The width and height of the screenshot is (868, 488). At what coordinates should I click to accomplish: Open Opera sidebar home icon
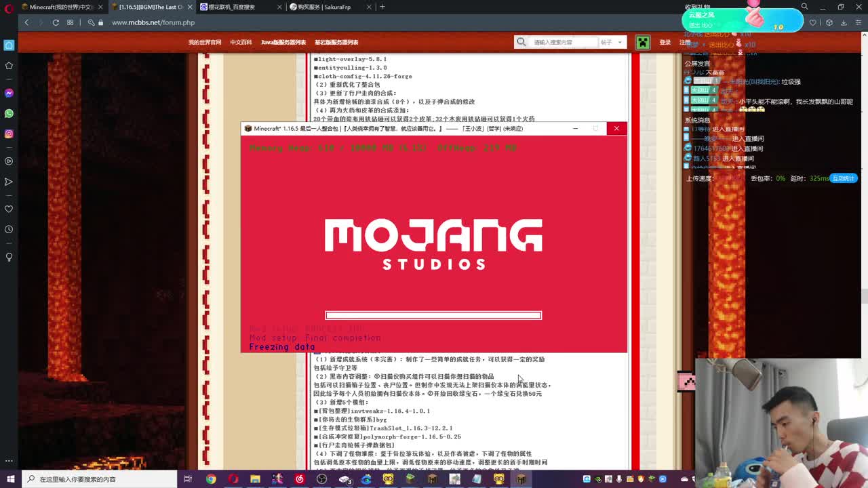[x=9, y=45]
